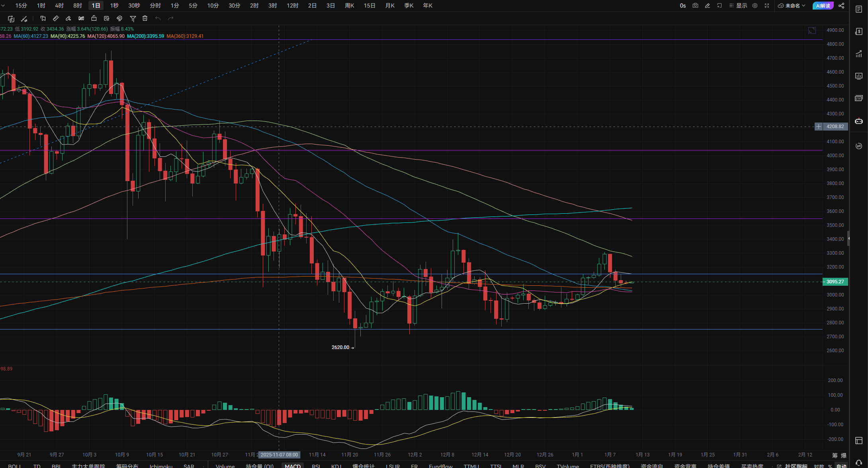This screenshot has height=468, width=868.
Task: Toggle 爆 liquidation display
Action: click(x=843, y=455)
